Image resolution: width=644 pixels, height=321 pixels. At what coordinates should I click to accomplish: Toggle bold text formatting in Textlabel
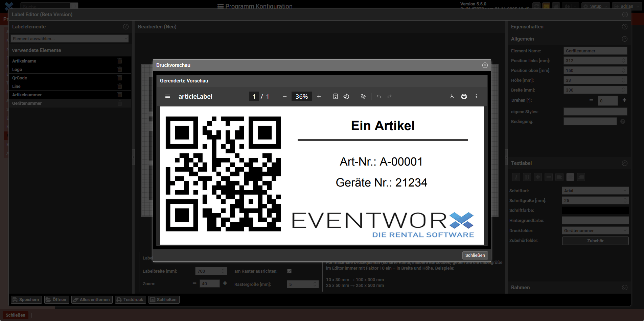(527, 177)
